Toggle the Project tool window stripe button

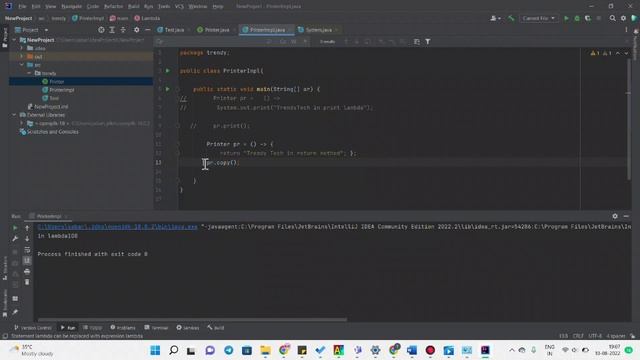point(5,38)
